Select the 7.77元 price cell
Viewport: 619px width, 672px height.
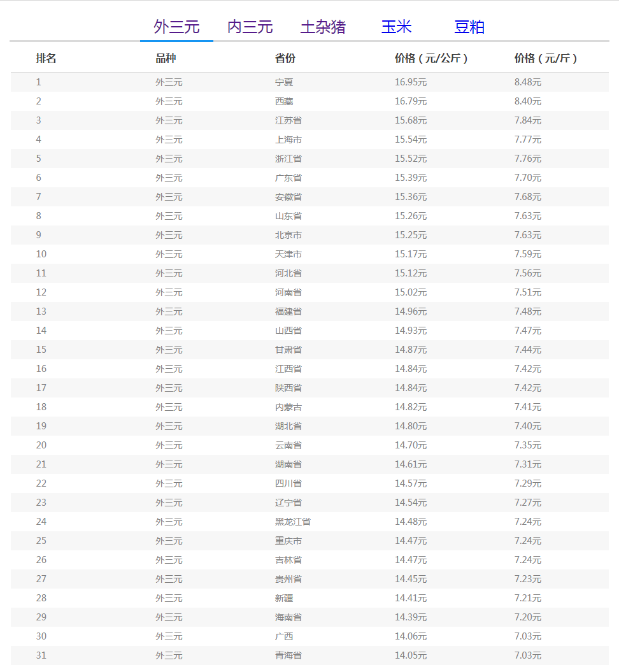pyautogui.click(x=528, y=139)
